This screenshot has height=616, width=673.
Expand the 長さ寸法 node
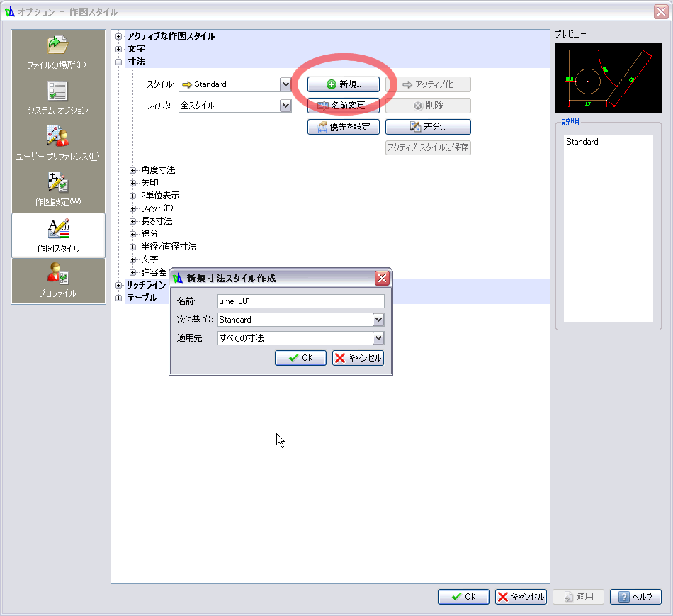[133, 222]
